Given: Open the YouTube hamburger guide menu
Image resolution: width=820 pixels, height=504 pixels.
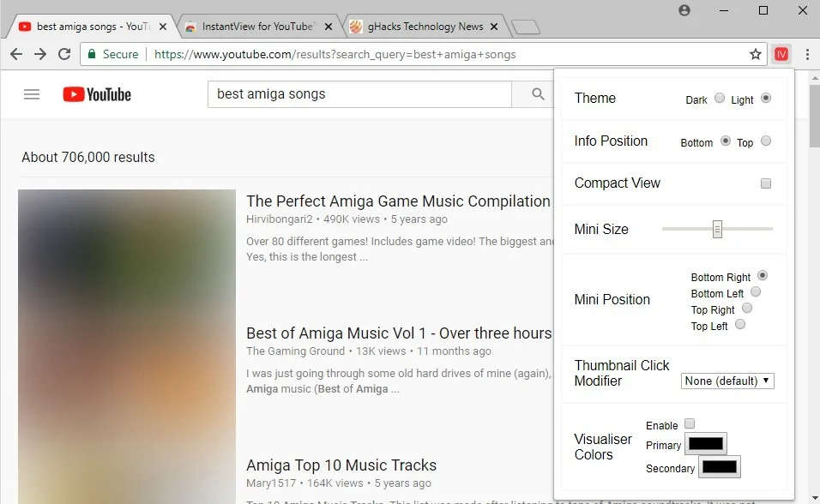Looking at the screenshot, I should tap(32, 94).
